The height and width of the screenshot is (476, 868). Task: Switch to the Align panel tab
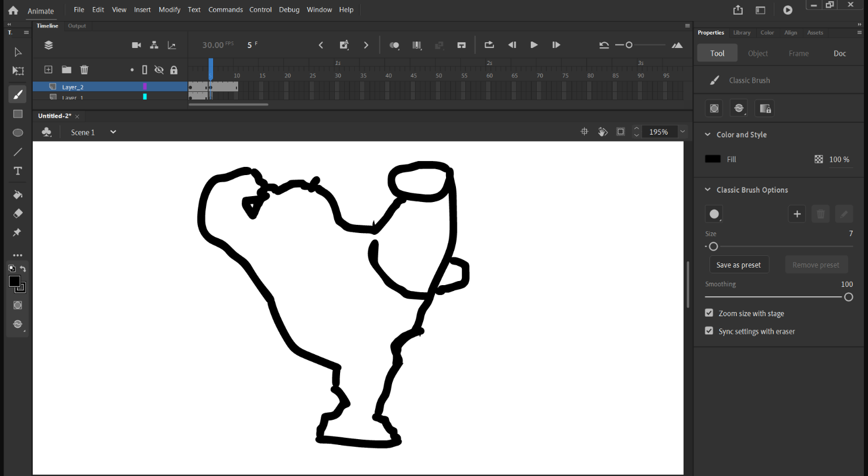pos(791,33)
